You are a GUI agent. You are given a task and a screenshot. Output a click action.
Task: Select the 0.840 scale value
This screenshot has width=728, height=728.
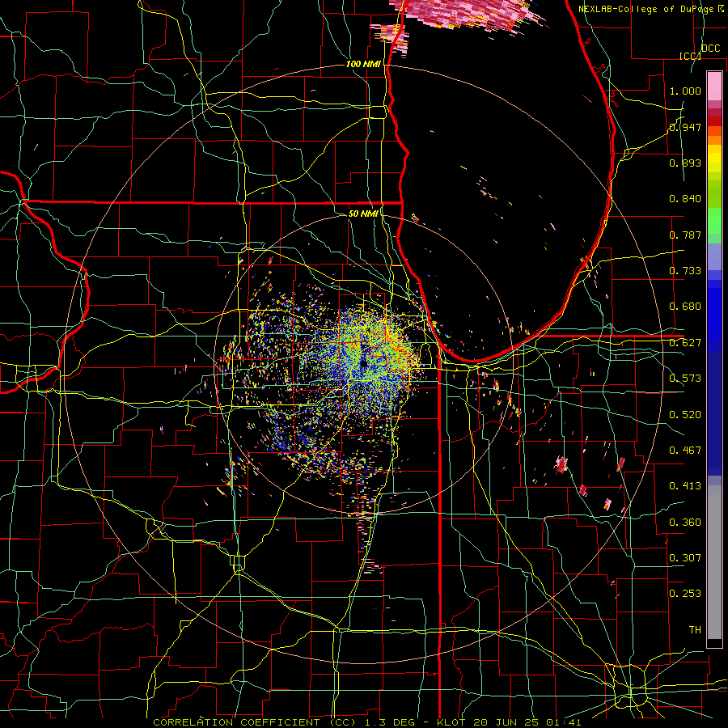(685, 199)
